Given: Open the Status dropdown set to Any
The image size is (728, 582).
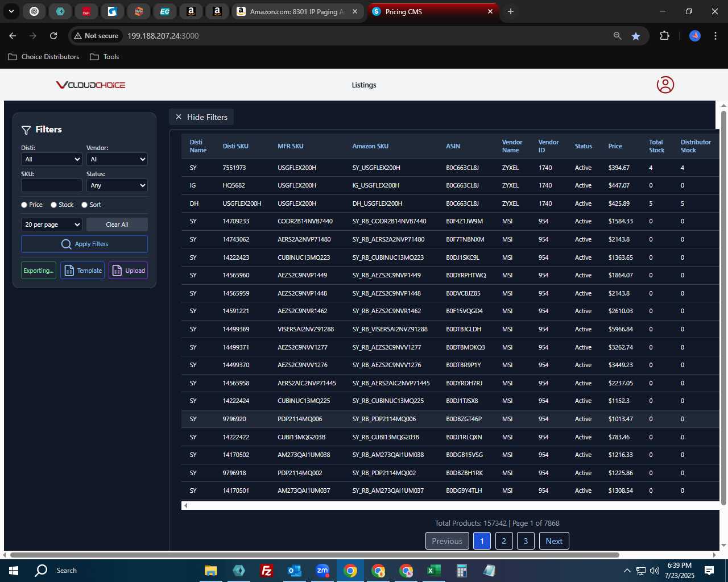Looking at the screenshot, I should tap(117, 185).
